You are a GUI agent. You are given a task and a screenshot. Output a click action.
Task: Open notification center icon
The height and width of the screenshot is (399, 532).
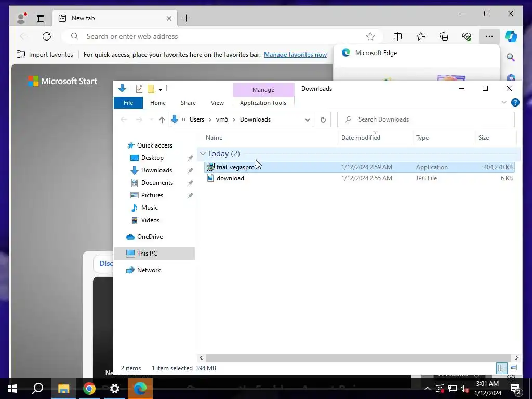click(515, 389)
